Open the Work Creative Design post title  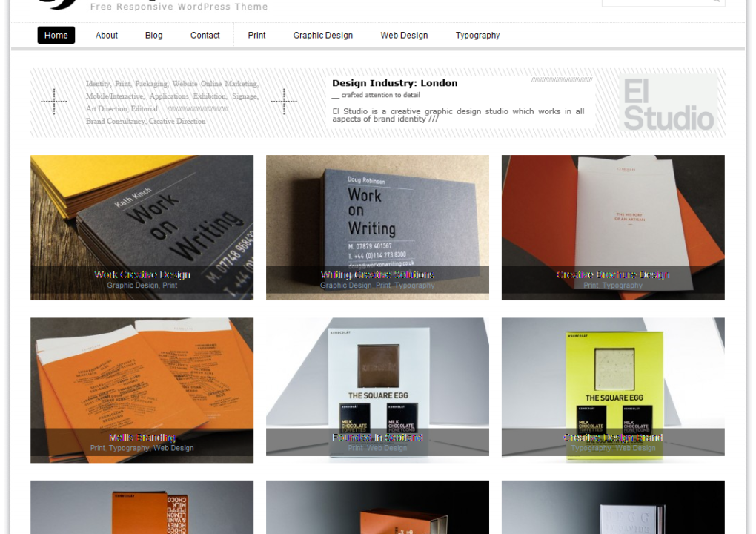pos(142,274)
